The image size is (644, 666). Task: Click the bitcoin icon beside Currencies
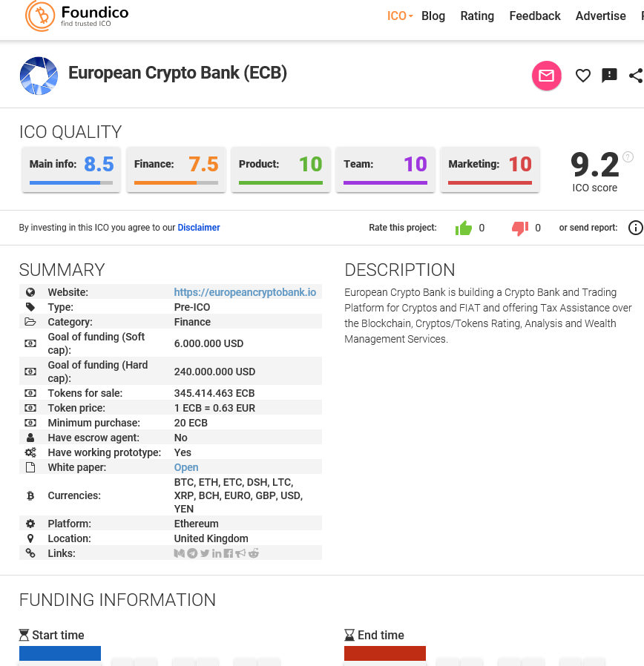pos(30,495)
